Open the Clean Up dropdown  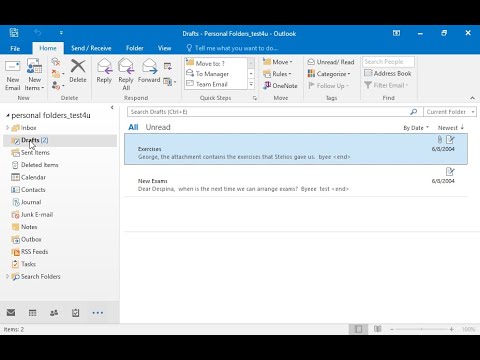58,74
